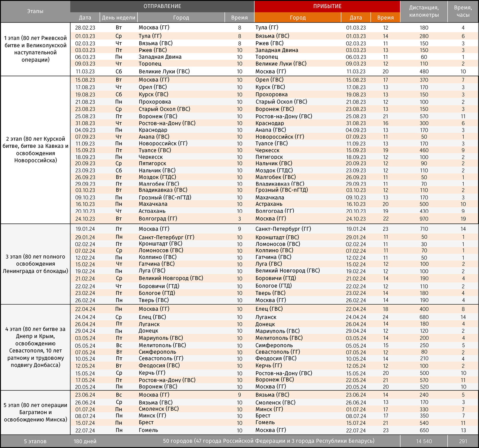Click departure city Боровичи (ГТД)
The height and width of the screenshot is (448, 479).
159,286
